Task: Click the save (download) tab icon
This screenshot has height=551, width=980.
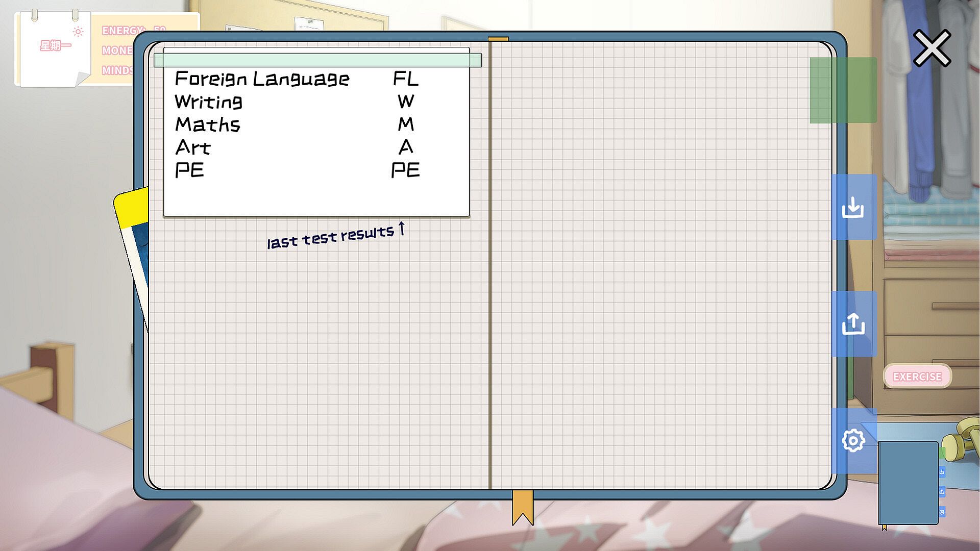Action: [x=853, y=207]
